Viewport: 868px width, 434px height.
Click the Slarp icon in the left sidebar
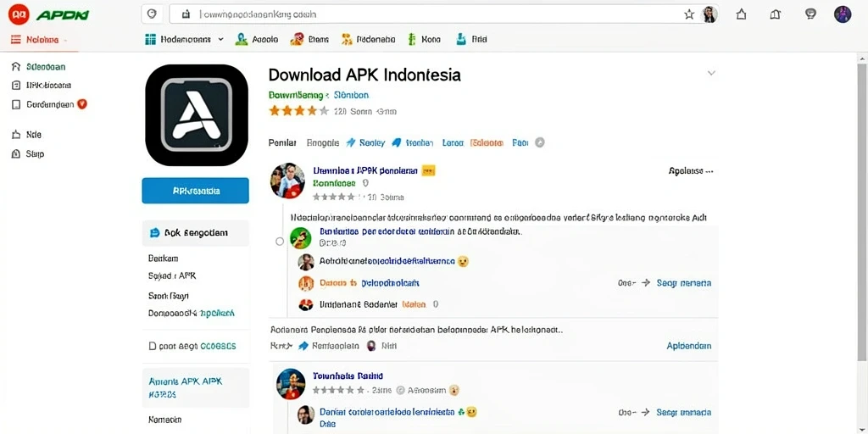15,154
